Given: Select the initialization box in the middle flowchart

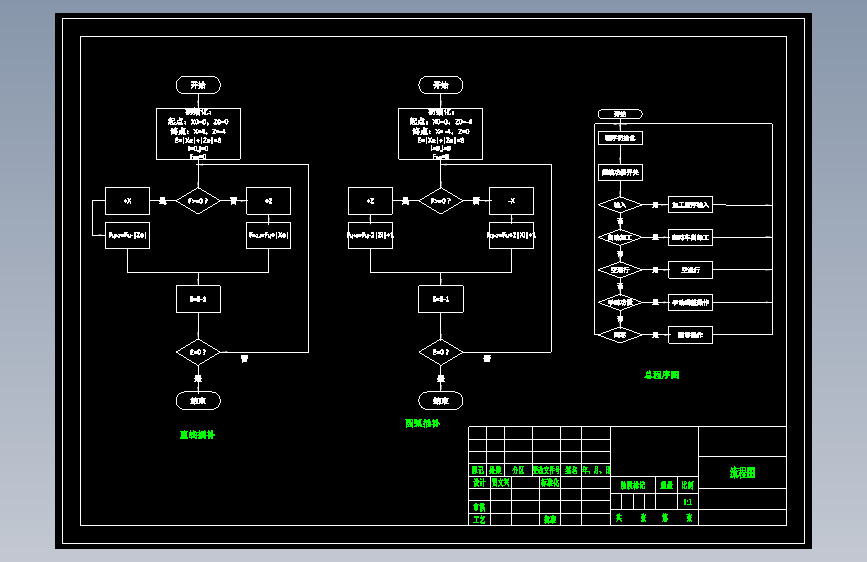Looking at the screenshot, I should [441, 134].
